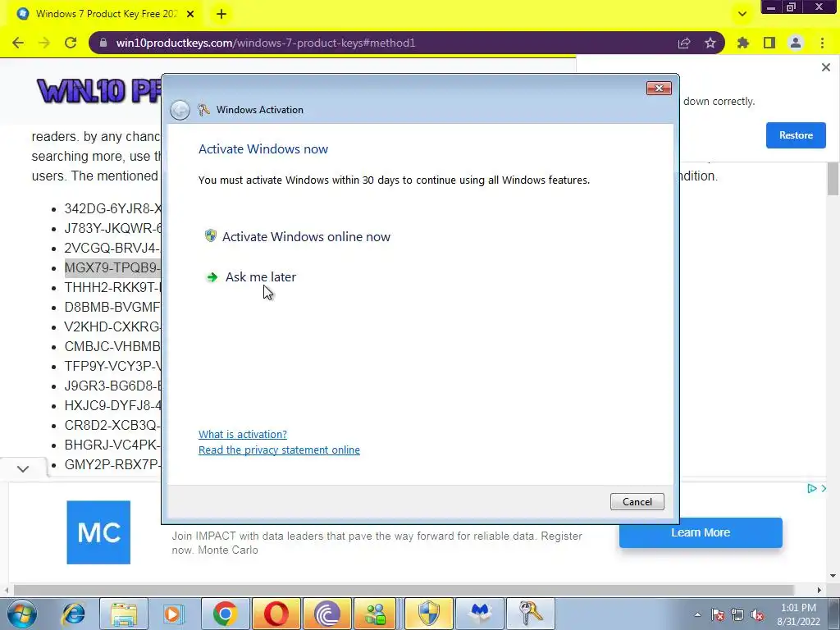
Task: Click product key HXJC9-DYFJ8 in list
Action: 112,405
